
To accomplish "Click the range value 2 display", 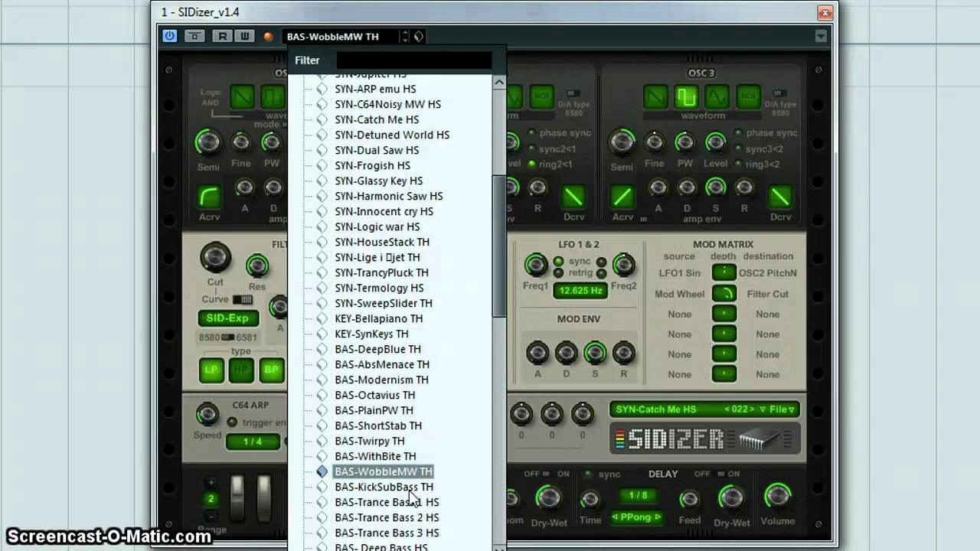I will point(211,499).
